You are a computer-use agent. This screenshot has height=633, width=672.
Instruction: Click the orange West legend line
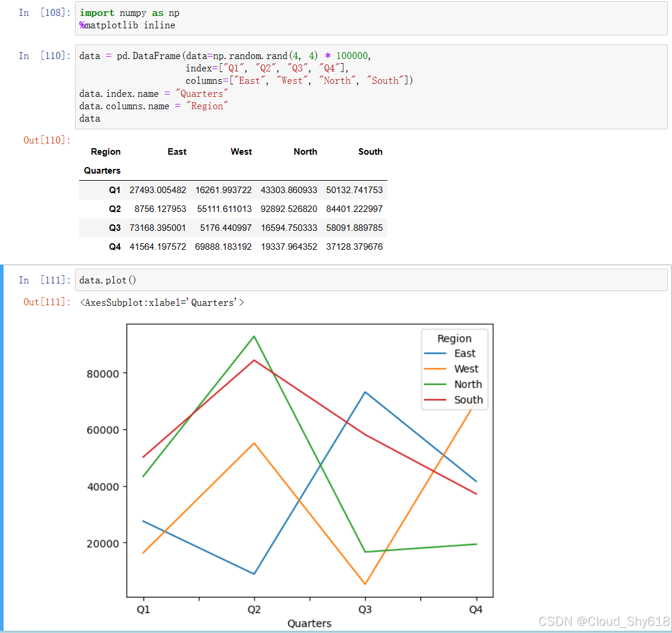[x=435, y=369]
